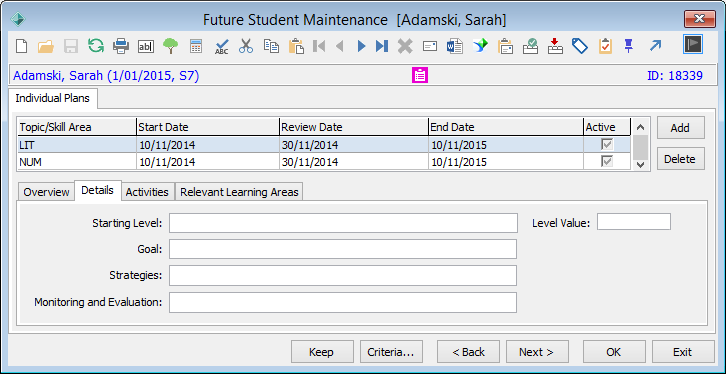Click the blue-green origami bird icon
Image resolution: width=726 pixels, height=374 pixels.
[x=480, y=46]
